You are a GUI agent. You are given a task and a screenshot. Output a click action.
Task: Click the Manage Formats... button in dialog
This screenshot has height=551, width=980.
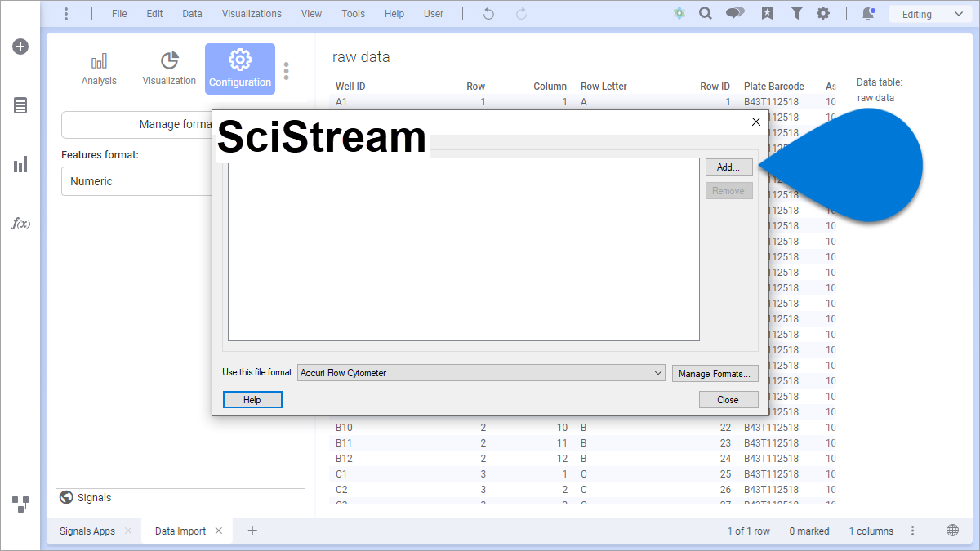[715, 374]
